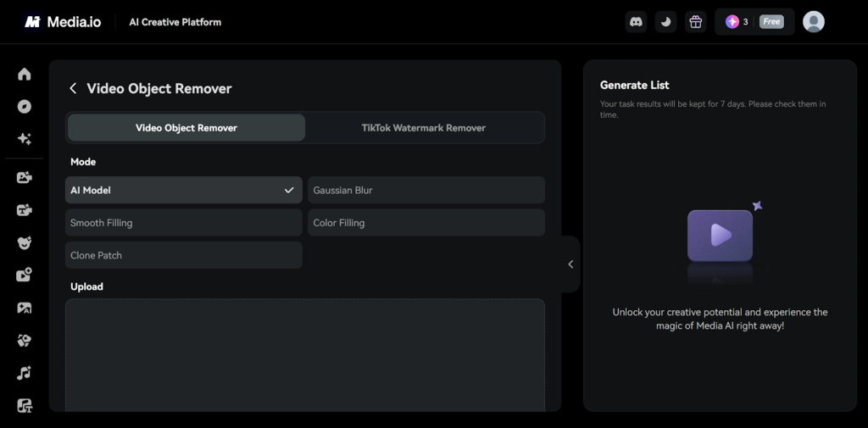The height and width of the screenshot is (428, 868).
Task: Select the Gaussian Blur mode
Action: [426, 191]
